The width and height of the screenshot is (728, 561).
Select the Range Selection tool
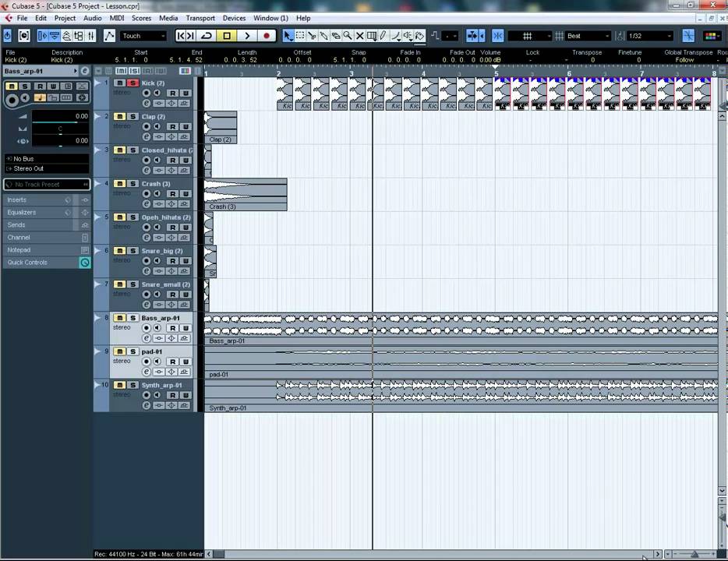point(300,36)
